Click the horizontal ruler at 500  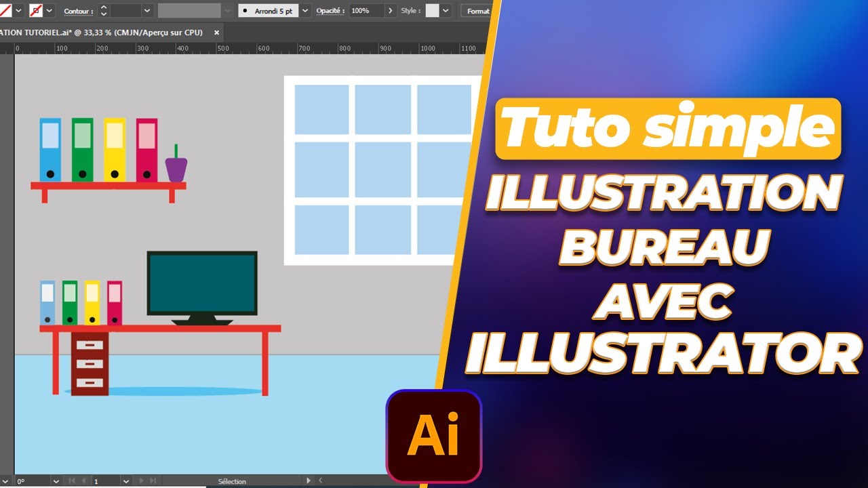coord(223,48)
